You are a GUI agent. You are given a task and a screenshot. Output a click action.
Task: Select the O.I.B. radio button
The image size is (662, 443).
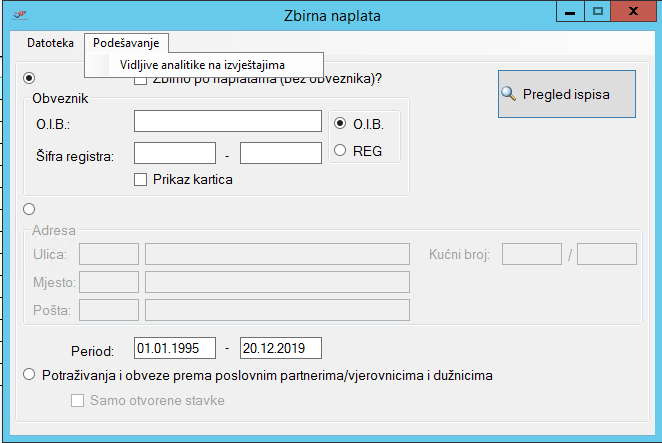coord(340,123)
